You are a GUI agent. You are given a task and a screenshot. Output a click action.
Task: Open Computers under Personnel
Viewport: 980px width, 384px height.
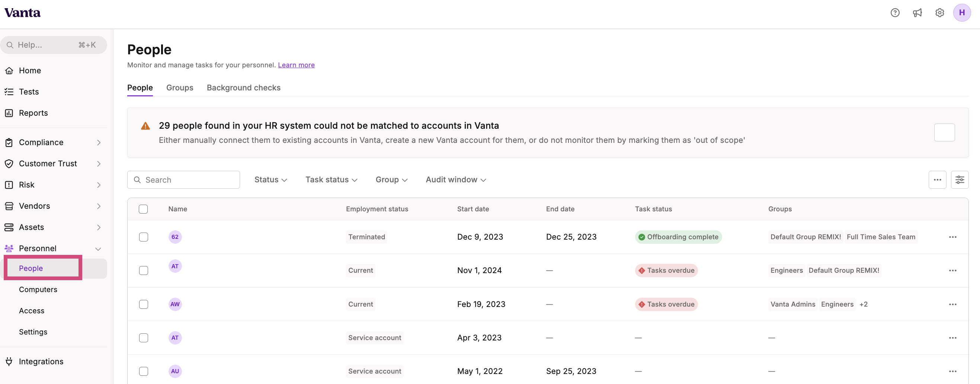click(38, 289)
